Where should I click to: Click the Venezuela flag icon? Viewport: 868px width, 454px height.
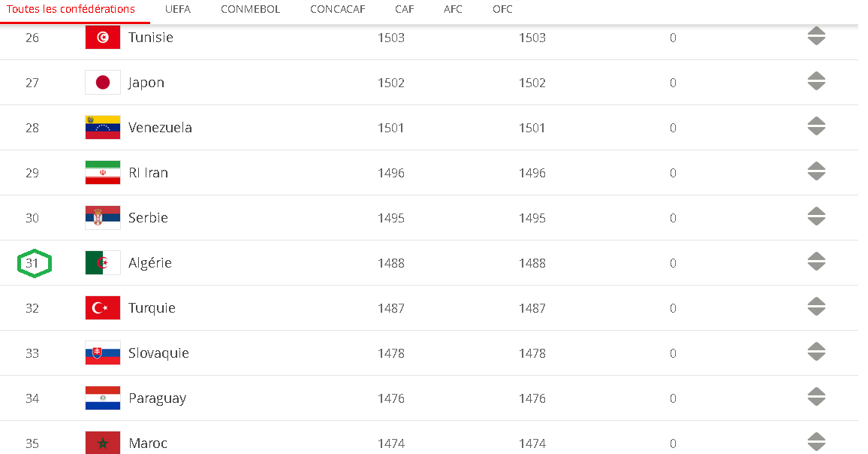pos(102,128)
